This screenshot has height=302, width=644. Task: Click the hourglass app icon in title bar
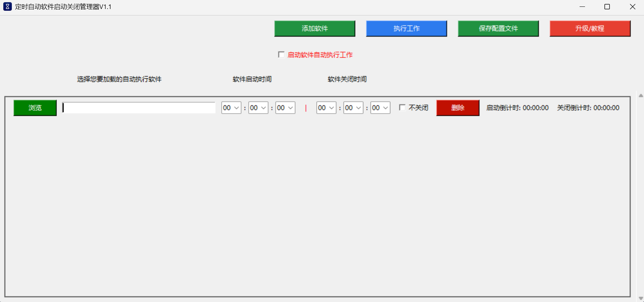7,6
